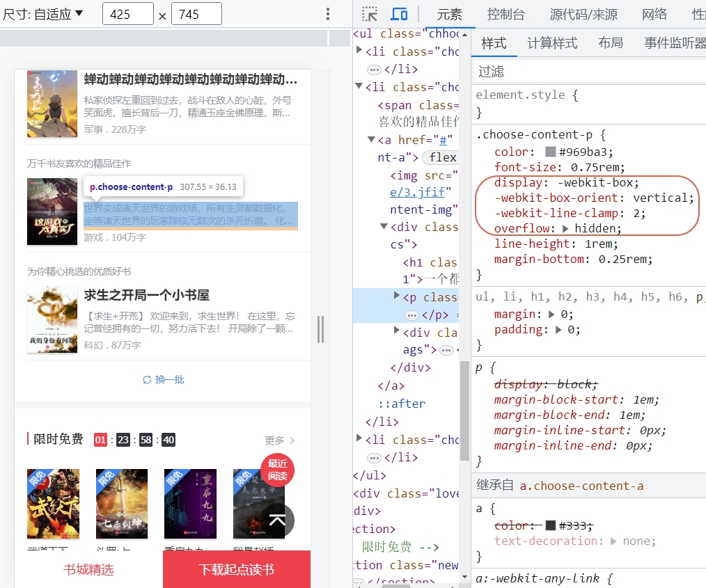
Task: Click the 过滤 styles filter field
Action: click(x=590, y=72)
